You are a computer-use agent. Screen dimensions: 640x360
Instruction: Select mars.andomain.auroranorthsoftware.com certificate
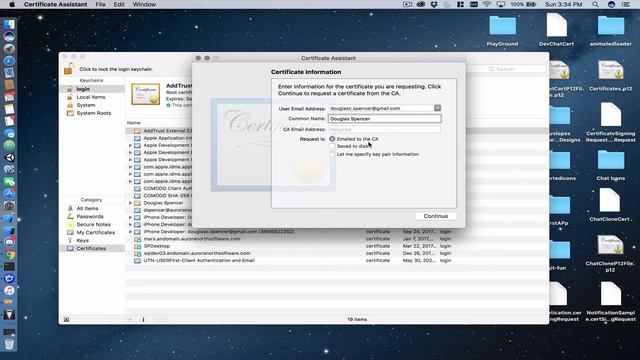[x=337, y=239]
